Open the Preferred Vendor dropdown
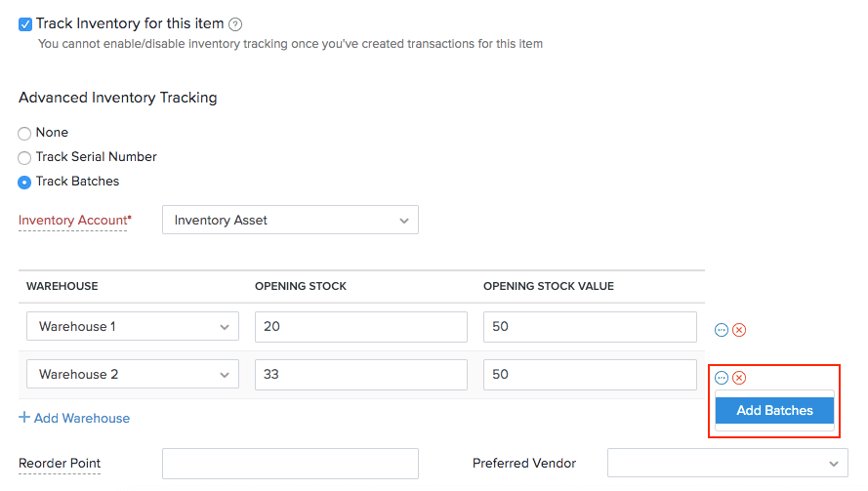Screen dimensions: 868x491 pos(727,464)
